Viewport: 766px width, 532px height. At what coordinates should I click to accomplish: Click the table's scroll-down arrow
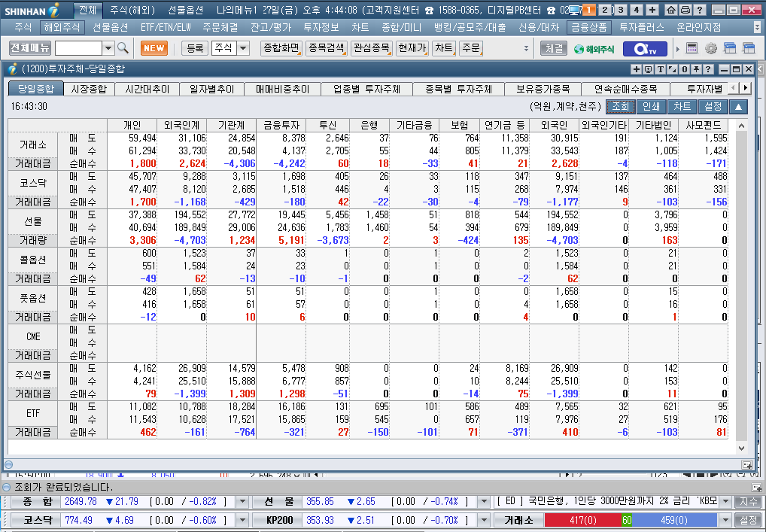click(741, 448)
